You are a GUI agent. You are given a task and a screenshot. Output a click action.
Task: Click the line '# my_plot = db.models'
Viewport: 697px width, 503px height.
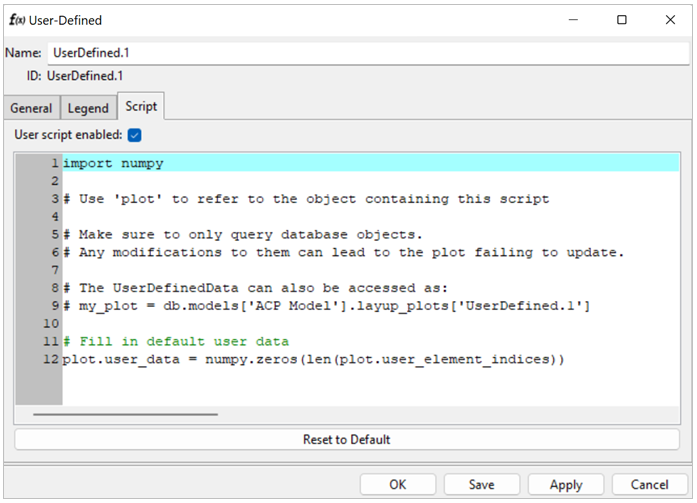327,306
